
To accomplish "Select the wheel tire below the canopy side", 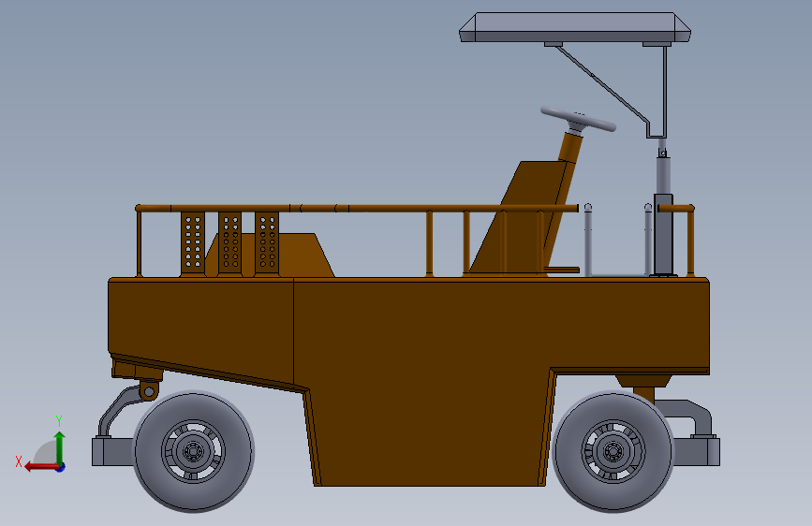I will tap(613, 451).
